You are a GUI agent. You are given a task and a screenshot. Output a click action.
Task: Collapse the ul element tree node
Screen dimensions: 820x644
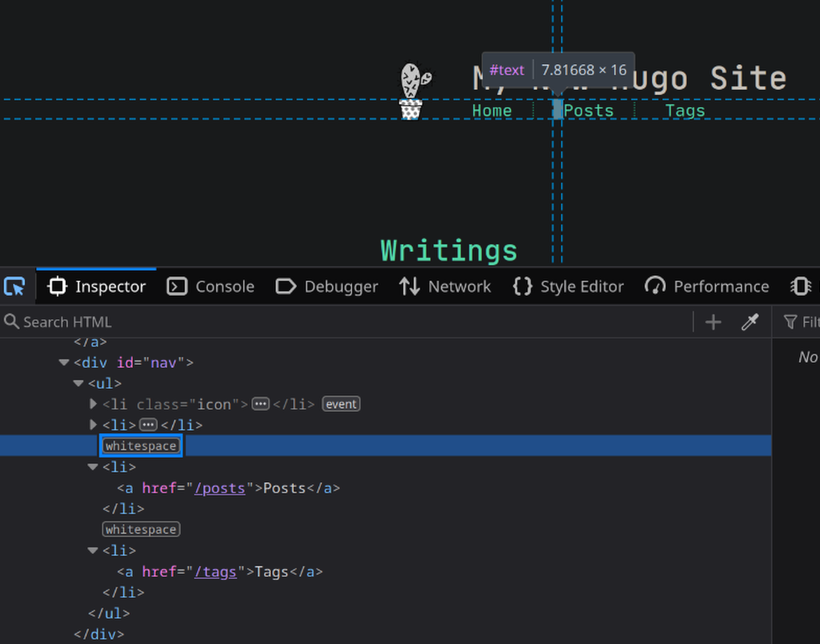tap(78, 383)
